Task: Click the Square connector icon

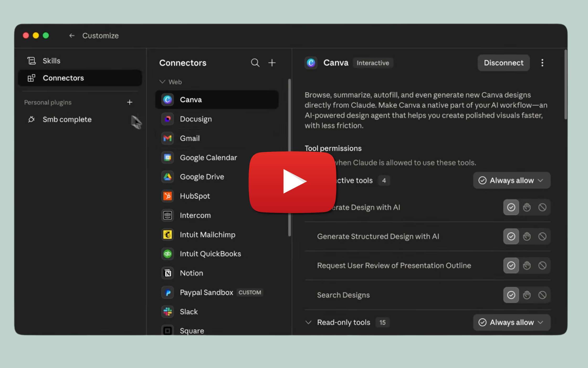Action: 167,330
